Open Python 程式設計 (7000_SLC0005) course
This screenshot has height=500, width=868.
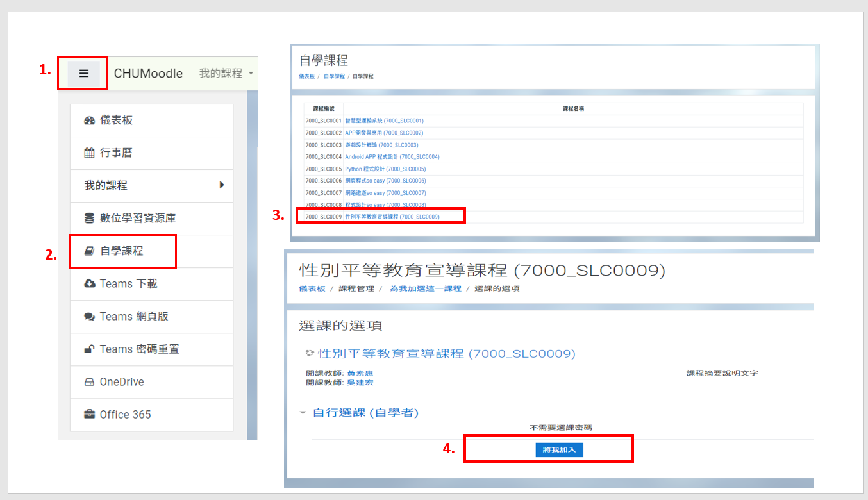pos(385,169)
